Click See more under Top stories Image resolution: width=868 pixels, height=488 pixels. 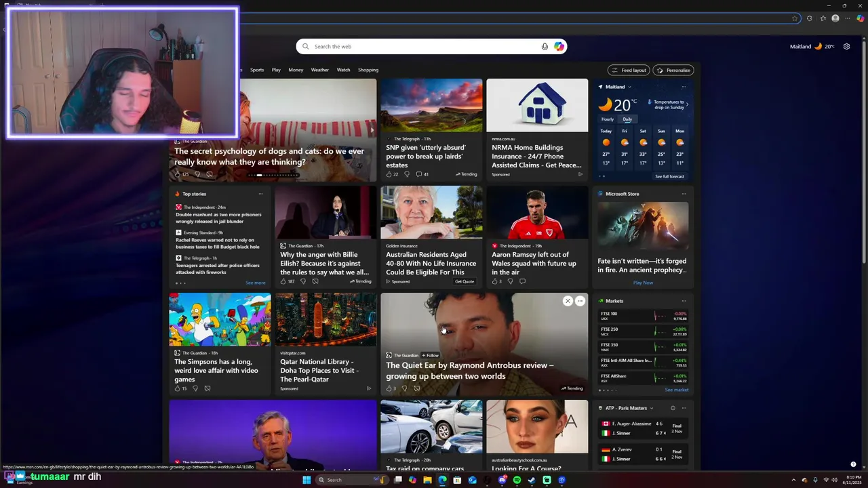click(255, 283)
